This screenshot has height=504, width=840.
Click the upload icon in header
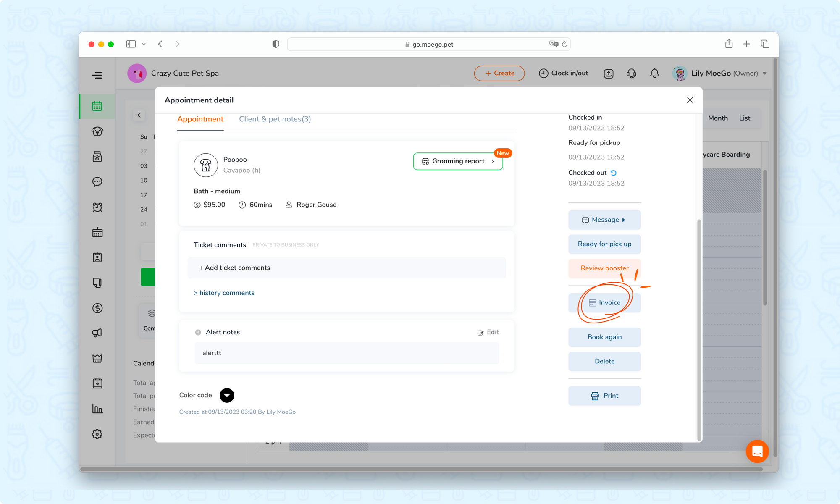point(609,73)
